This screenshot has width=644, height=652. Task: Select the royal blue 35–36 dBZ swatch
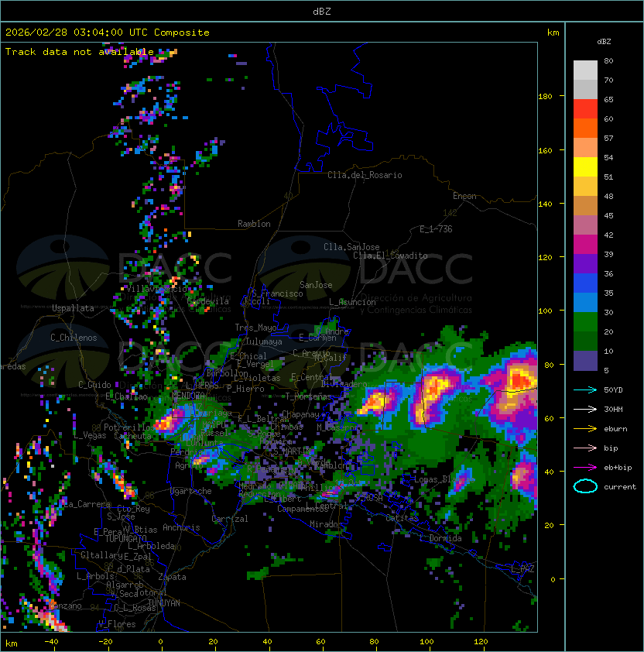(x=585, y=283)
